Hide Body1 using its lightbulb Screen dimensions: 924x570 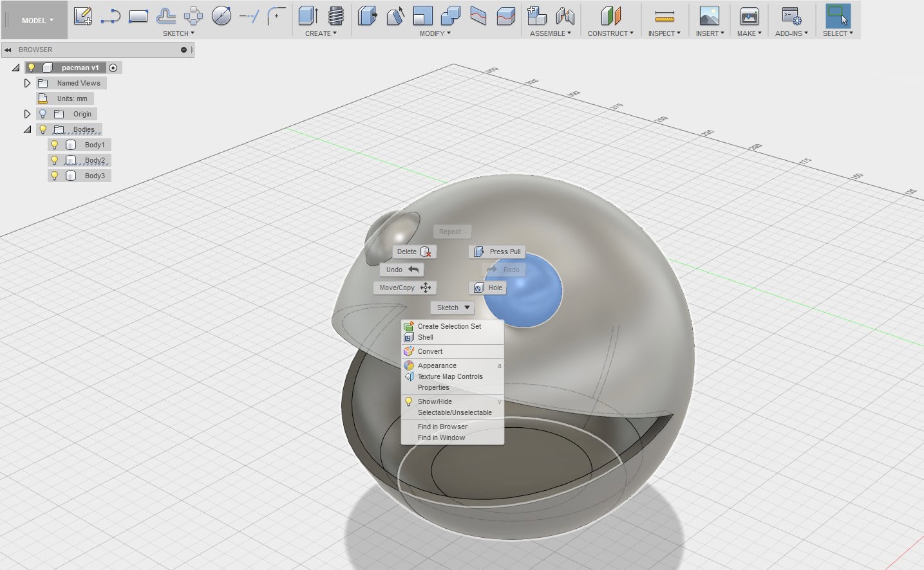click(x=55, y=145)
